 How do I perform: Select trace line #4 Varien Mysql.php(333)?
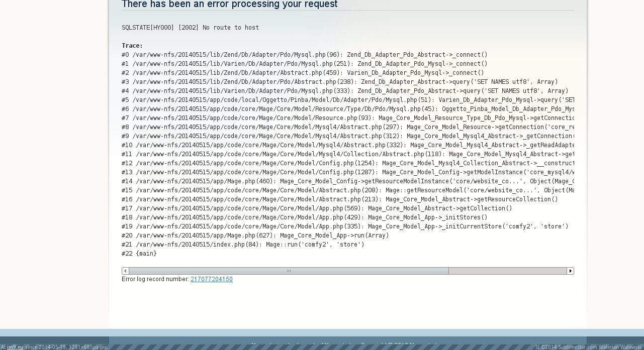(x=345, y=91)
